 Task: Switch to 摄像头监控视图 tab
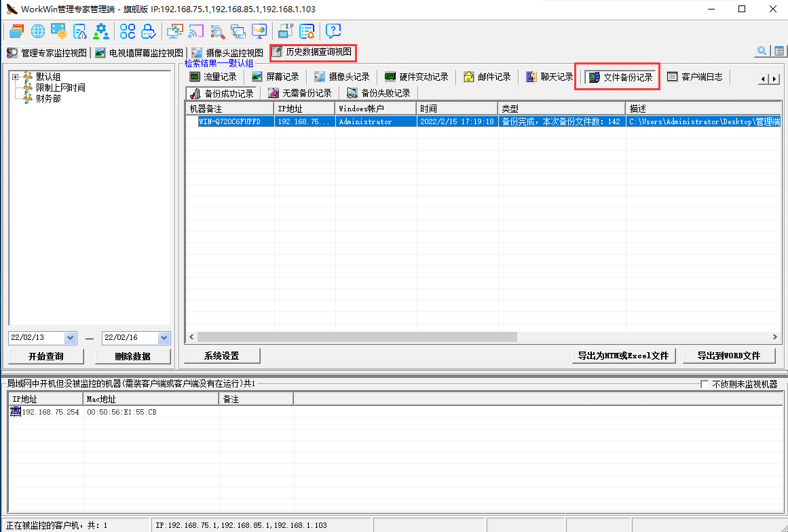[227, 53]
